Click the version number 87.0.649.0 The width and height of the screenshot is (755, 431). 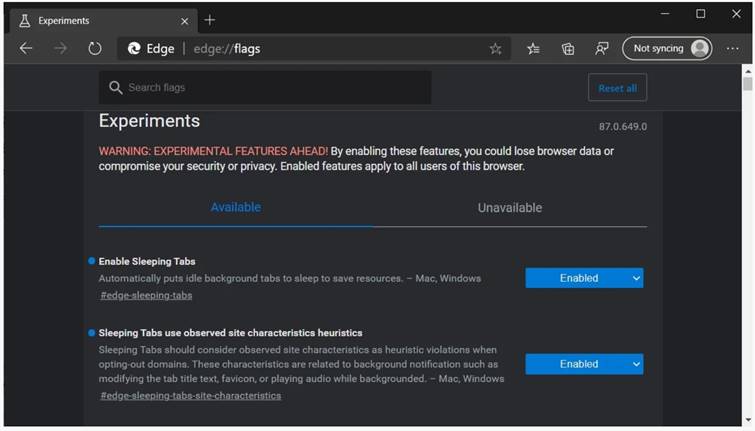pos(623,127)
